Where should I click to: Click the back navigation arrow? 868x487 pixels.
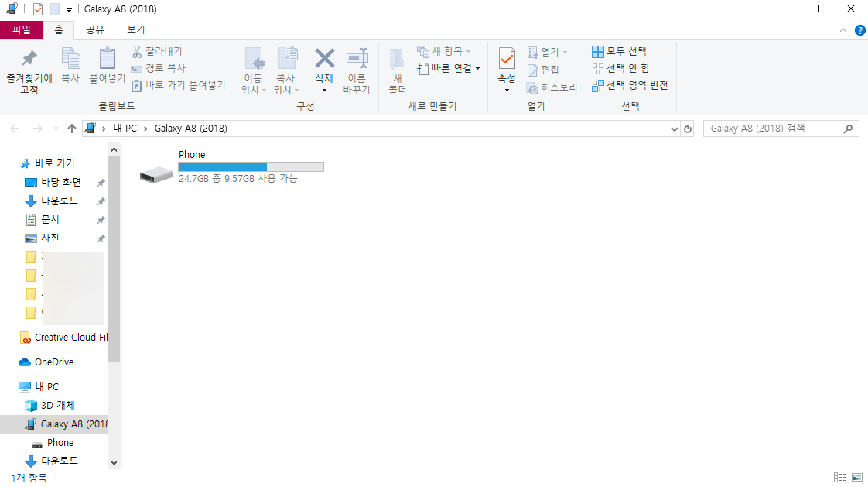pos(15,129)
